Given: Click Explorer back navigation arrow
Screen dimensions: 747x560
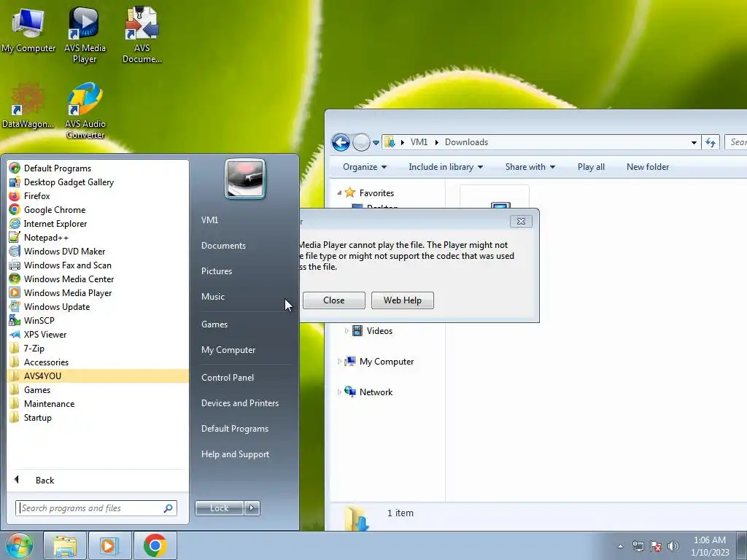Looking at the screenshot, I should 341,142.
